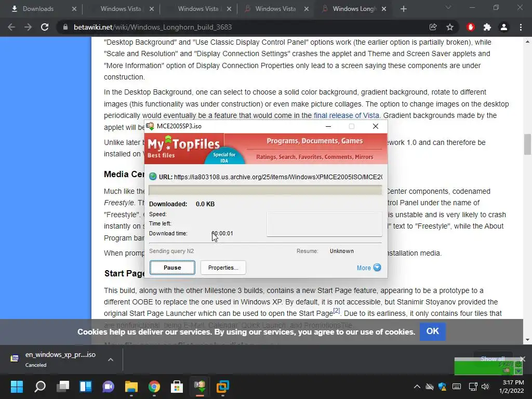Click the MyTopFiles banner logo
This screenshot has width=532, height=399.
183,148
